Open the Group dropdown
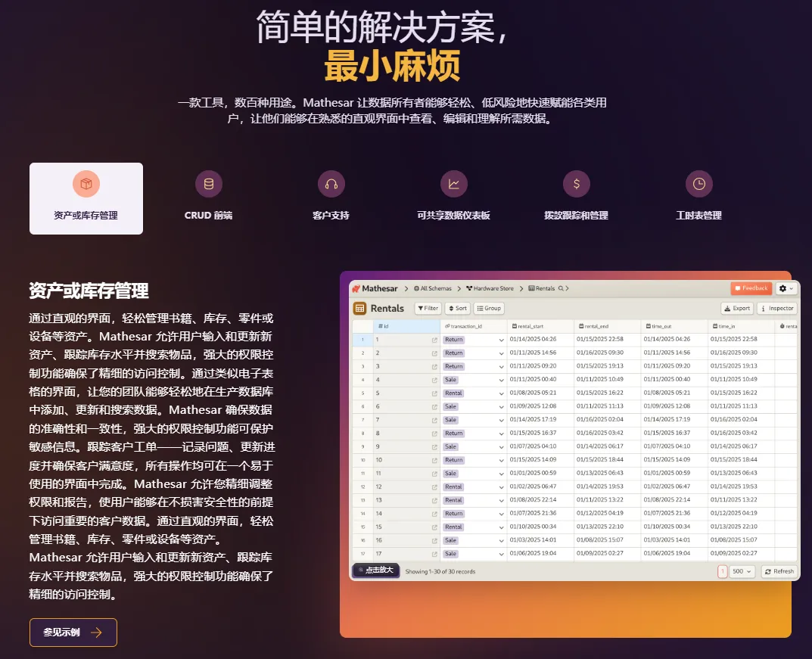Viewport: 812px width, 659px height. click(489, 308)
